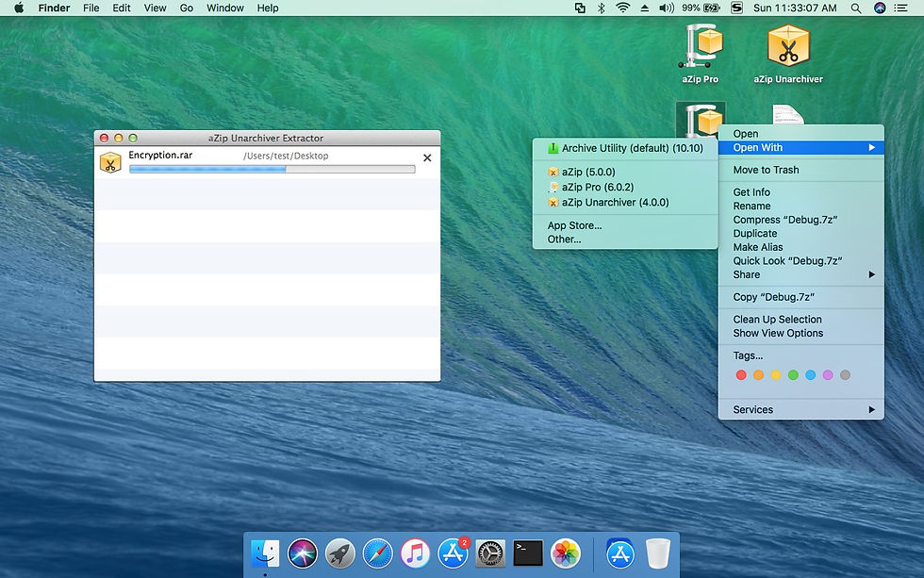Click the Encryption.rar file name
The width and height of the screenshot is (924, 578).
tap(160, 155)
